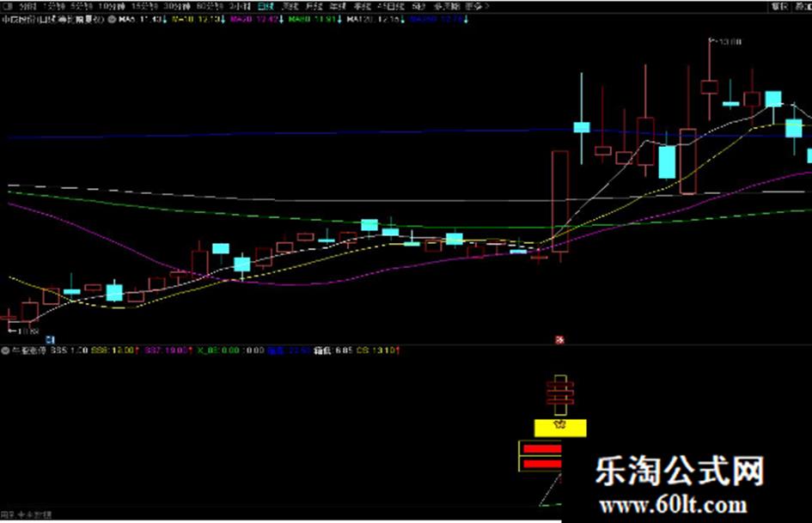Viewport: 812px width, 523px height.
Task: Click the sub-indicator name next to the settings icon
Action: 29,350
